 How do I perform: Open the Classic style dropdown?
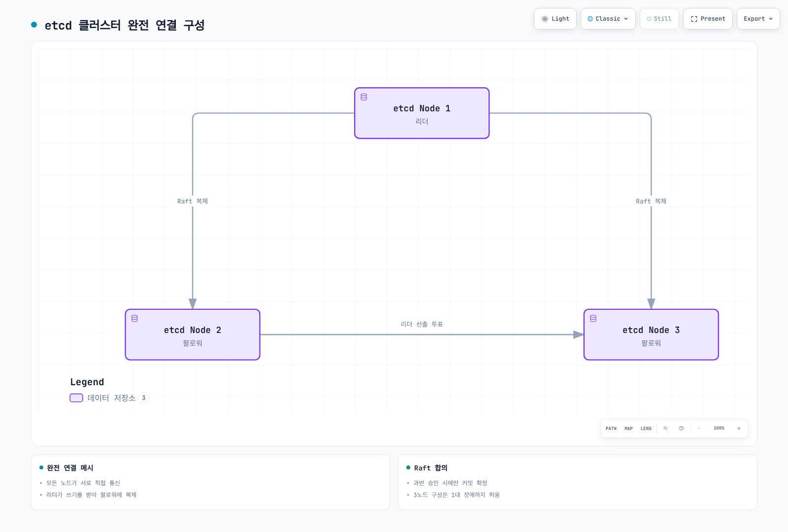608,19
